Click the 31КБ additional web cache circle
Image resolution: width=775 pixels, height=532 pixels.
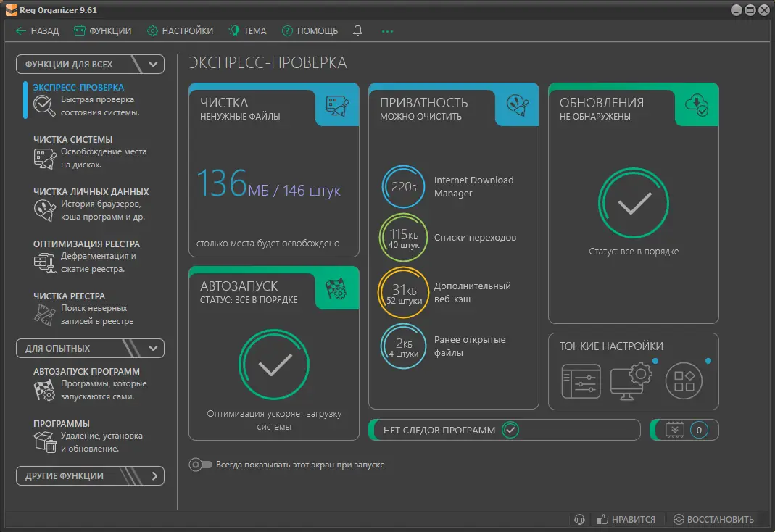pos(403,292)
